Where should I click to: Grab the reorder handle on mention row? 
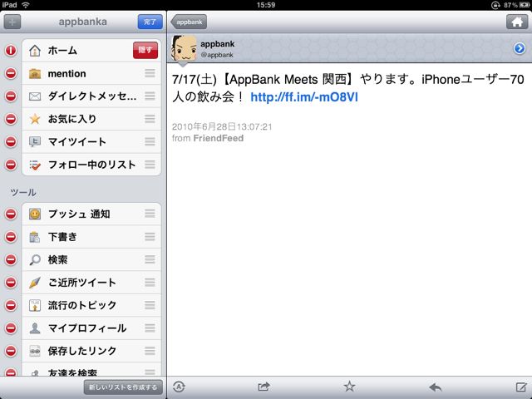(x=150, y=73)
